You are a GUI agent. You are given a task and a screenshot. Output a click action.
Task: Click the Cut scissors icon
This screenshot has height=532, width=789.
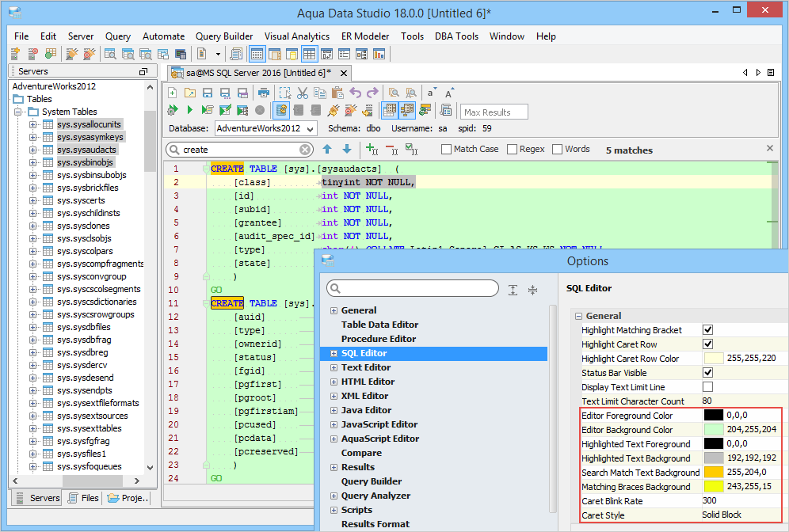(x=303, y=93)
